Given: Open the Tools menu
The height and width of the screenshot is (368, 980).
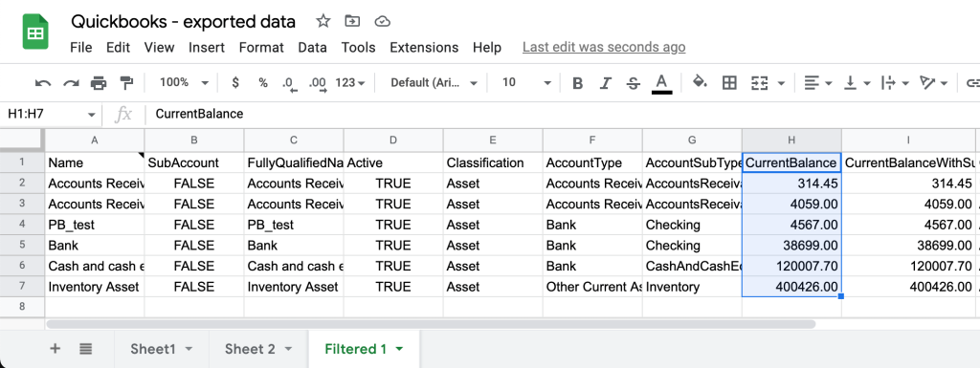Looking at the screenshot, I should (x=358, y=48).
